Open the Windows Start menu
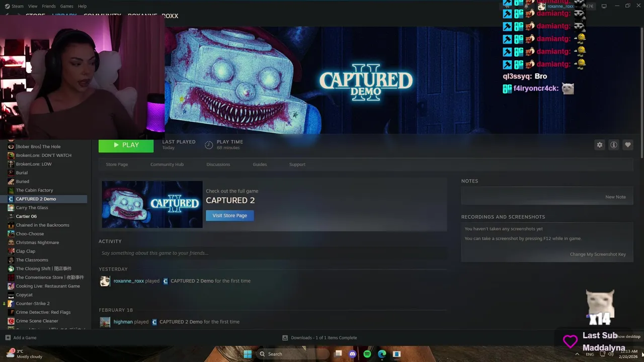 click(248, 354)
